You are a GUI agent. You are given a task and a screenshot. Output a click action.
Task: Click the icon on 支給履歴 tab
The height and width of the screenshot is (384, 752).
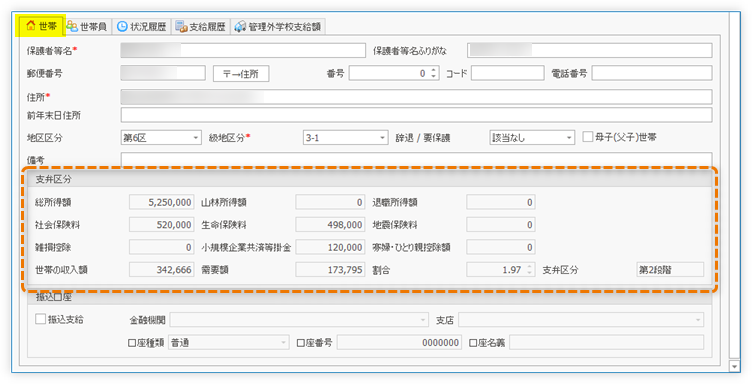pyautogui.click(x=181, y=27)
